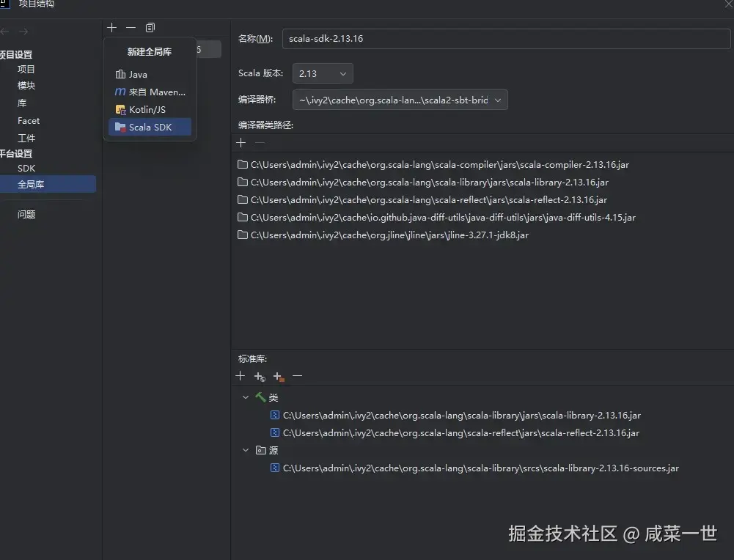
Task: Click the plus under 标准库
Action: coord(240,376)
